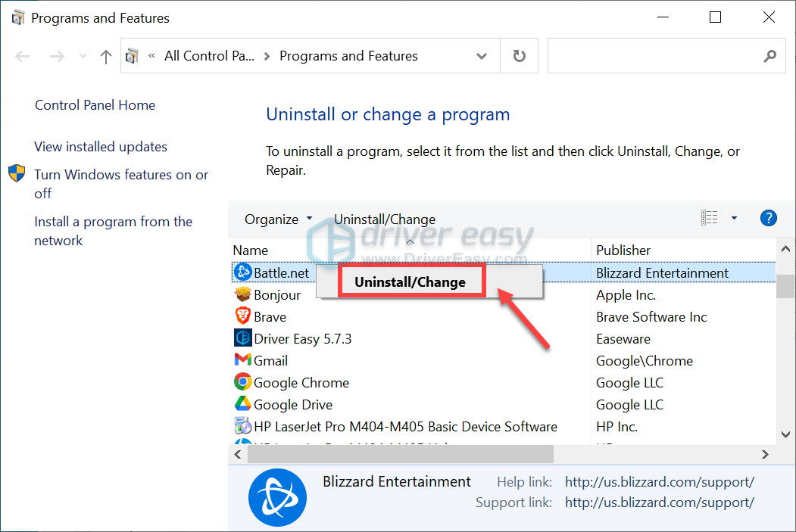Click Uninstall/Change in the toolbar
This screenshot has width=796, height=532.
(x=384, y=219)
